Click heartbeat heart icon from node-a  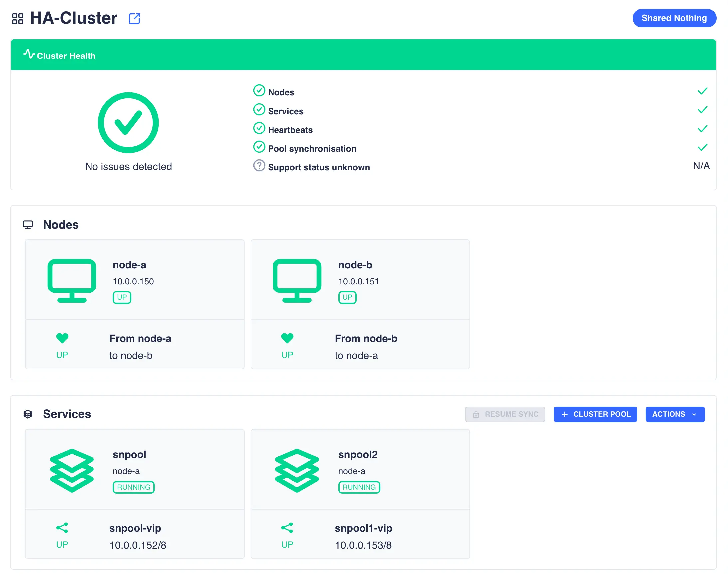point(62,338)
